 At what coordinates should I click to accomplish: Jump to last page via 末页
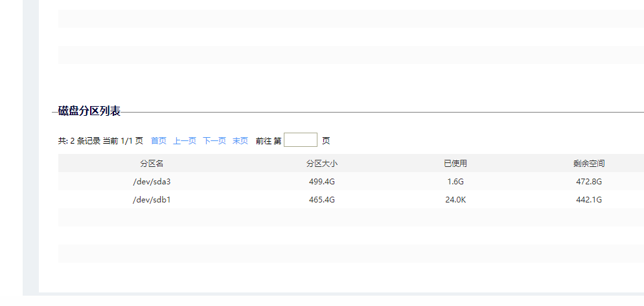point(240,140)
